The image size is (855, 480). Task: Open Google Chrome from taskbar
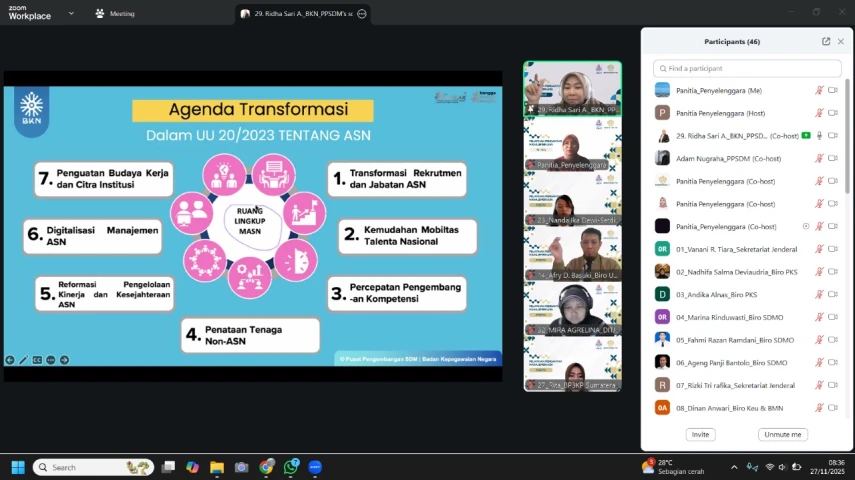tap(266, 467)
